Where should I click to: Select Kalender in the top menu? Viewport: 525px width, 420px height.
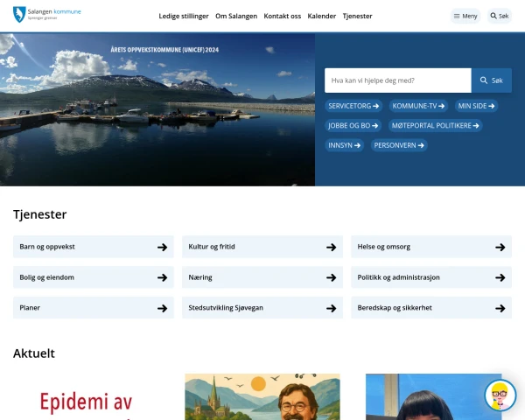[x=321, y=16]
